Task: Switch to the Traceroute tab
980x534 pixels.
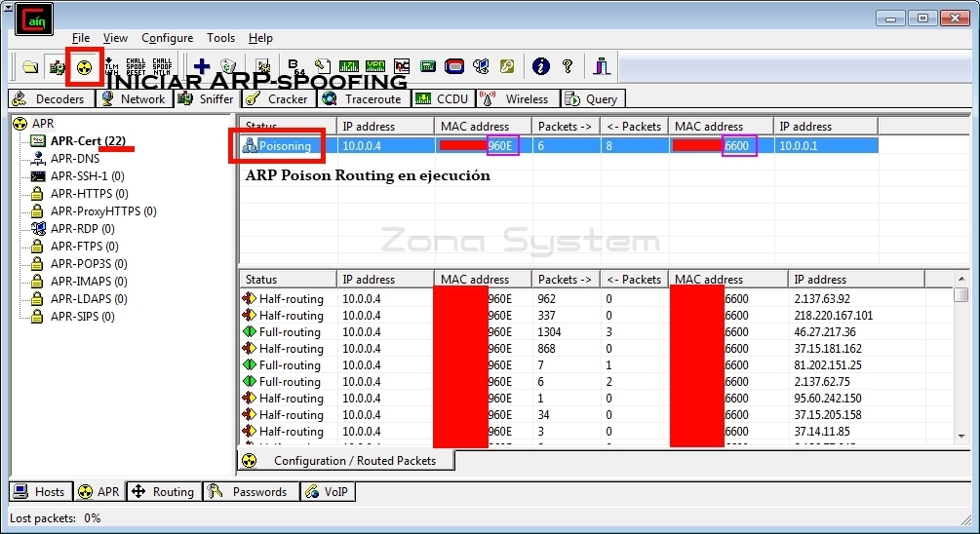Action: pos(365,98)
